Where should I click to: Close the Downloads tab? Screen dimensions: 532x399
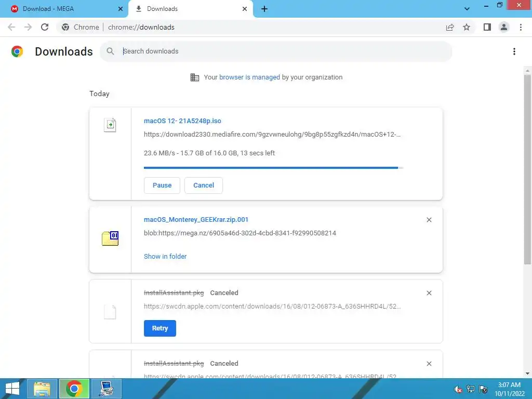click(x=245, y=9)
